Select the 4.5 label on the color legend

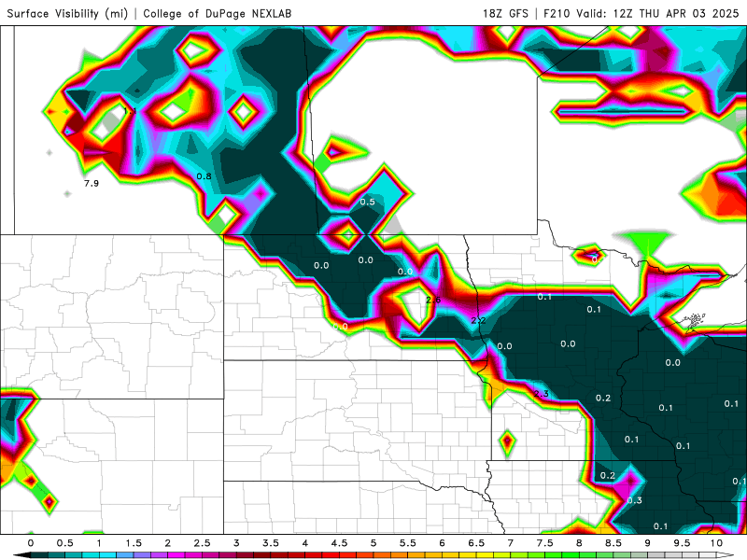339,543
